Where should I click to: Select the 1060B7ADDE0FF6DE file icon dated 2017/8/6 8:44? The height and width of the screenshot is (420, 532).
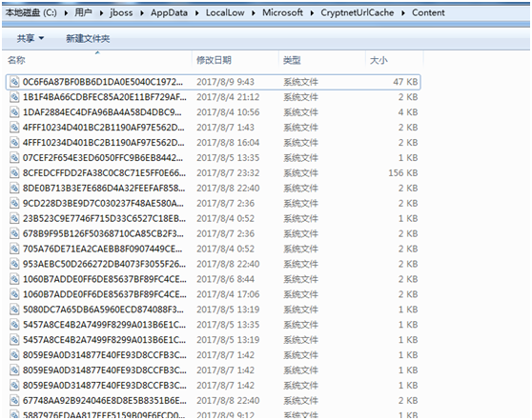pos(14,279)
